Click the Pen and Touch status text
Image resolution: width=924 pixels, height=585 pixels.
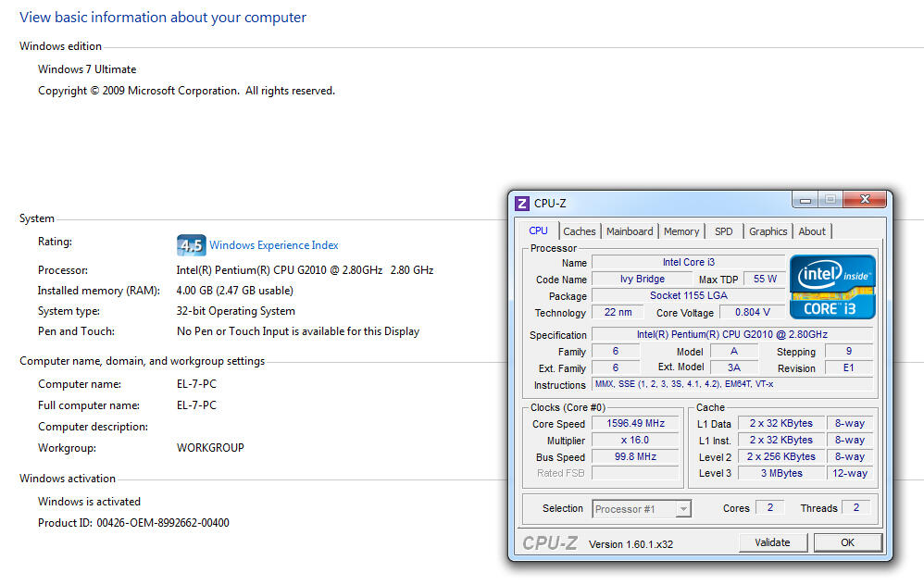297,331
